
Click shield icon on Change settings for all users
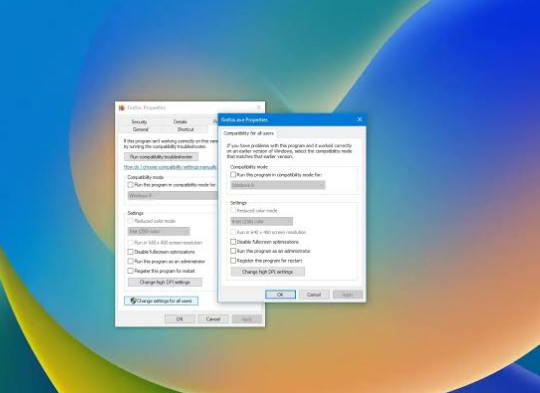point(134,301)
